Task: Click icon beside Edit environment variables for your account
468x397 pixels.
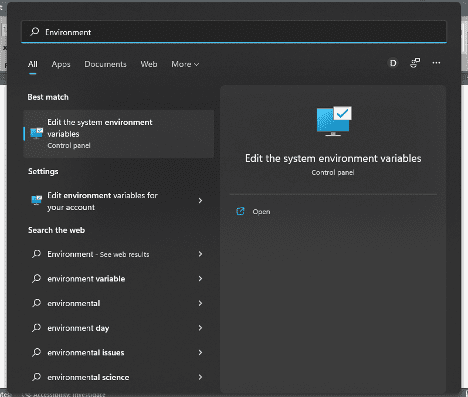Action: click(36, 200)
